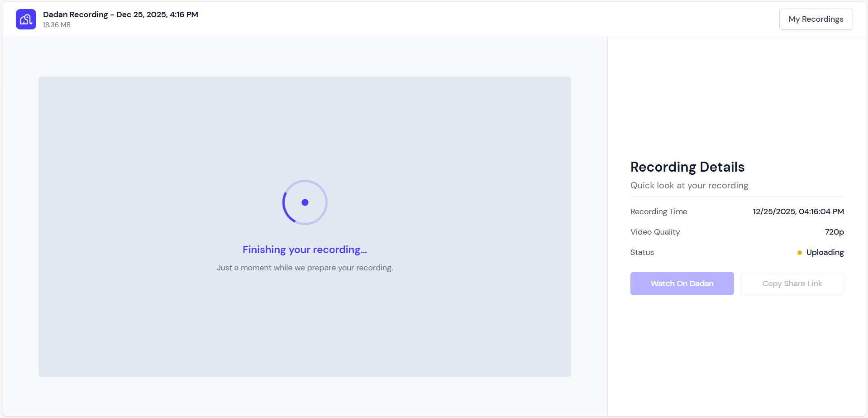Screen dimensions: 868x418
Task: Click the Status label
Action: coord(642,252)
